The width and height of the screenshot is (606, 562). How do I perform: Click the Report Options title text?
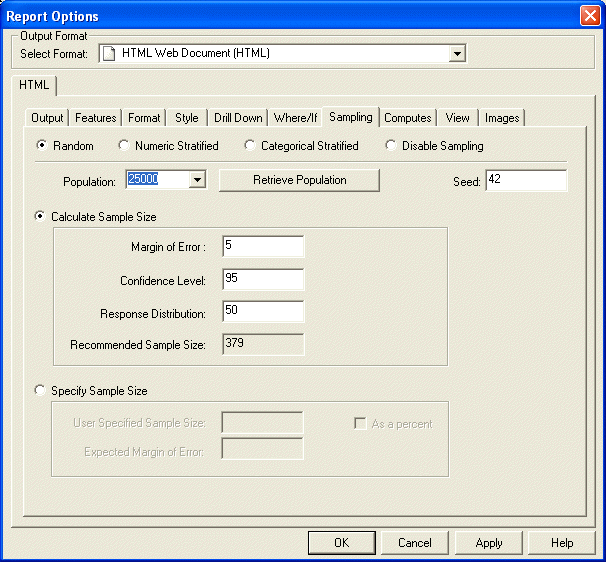coord(53,16)
